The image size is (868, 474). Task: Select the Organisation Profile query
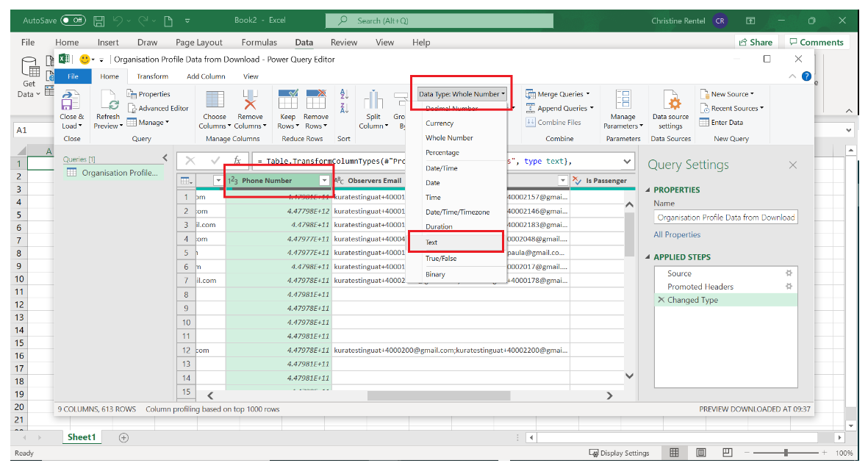point(113,173)
